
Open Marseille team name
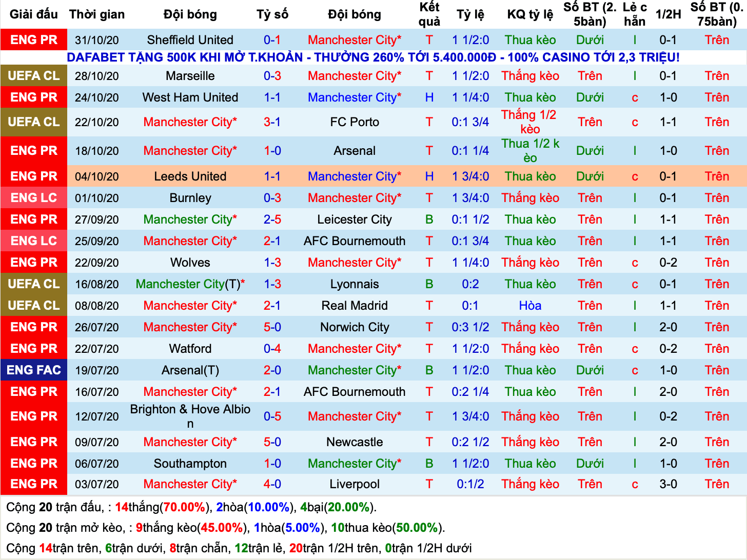coord(190,76)
